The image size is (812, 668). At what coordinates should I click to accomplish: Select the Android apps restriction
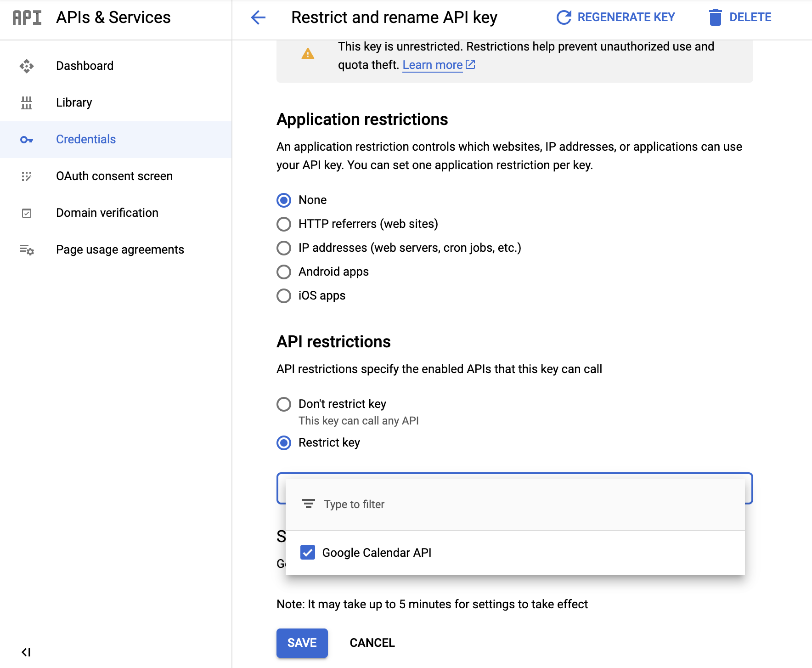[284, 272]
